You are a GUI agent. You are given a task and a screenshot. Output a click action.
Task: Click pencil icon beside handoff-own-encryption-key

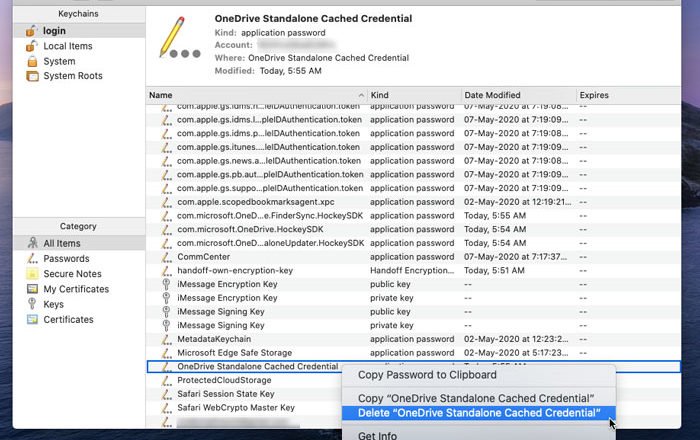point(167,271)
